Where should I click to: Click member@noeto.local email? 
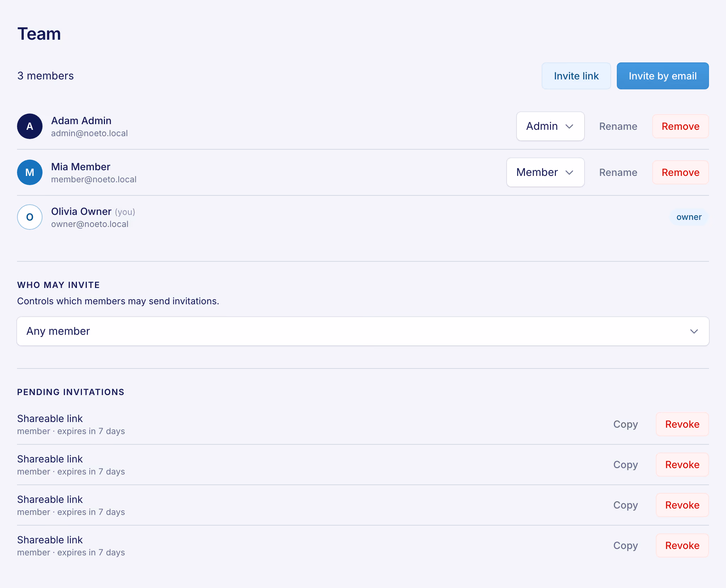94,179
